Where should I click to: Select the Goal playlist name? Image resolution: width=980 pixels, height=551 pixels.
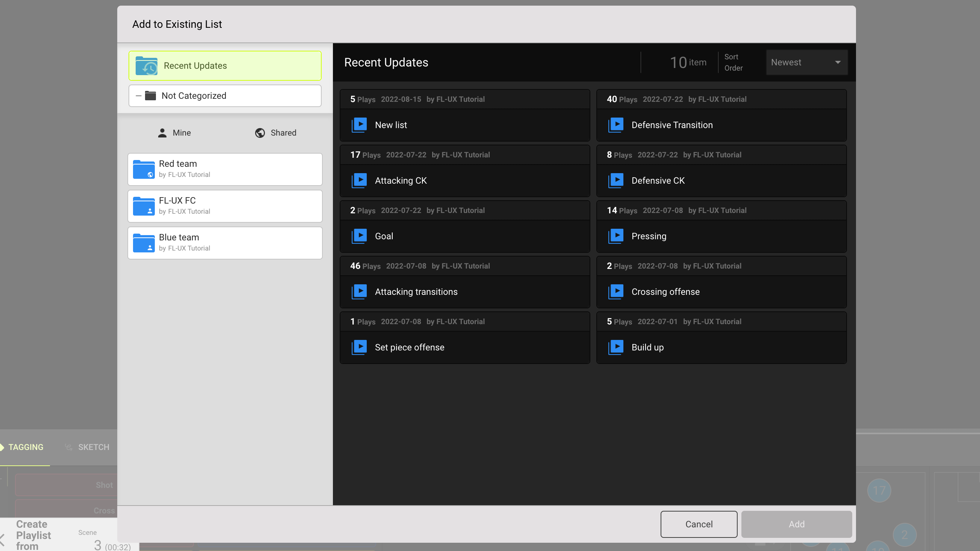384,236
